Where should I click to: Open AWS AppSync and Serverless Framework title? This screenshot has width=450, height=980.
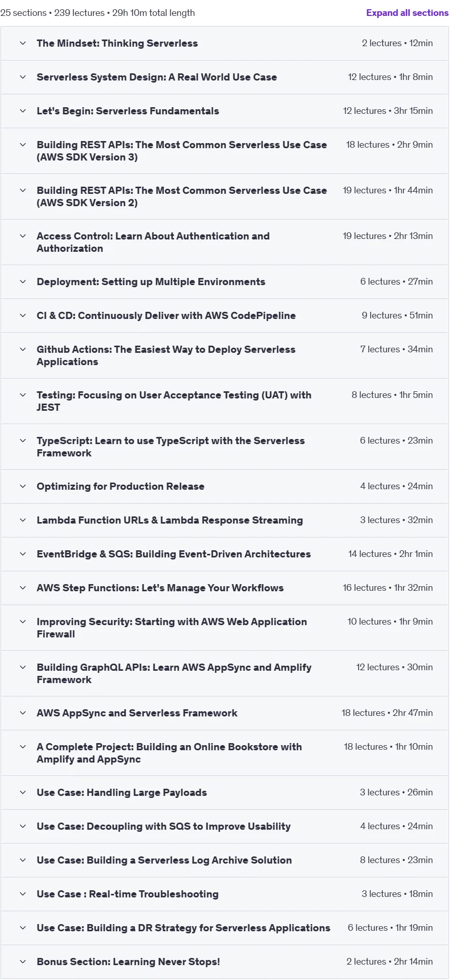(x=137, y=713)
